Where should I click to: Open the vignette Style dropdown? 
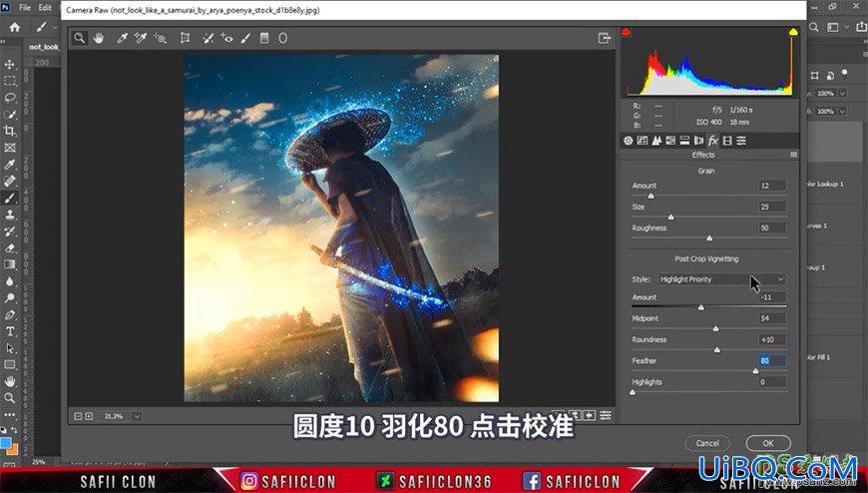722,279
